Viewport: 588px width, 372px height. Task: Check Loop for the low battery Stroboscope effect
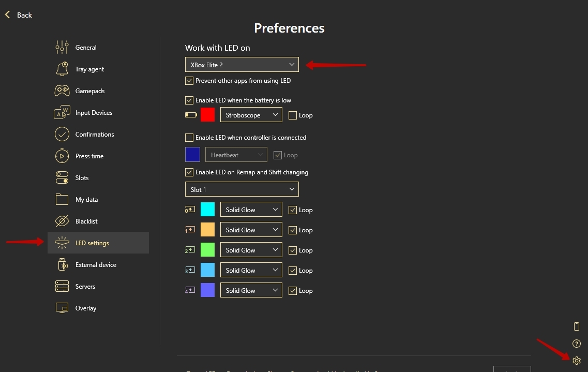tap(293, 115)
